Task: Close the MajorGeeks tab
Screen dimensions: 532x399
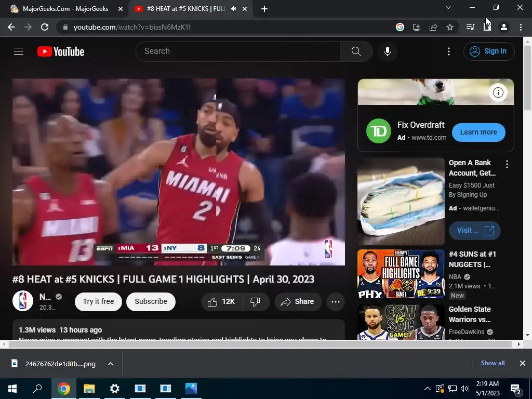Action: [121, 9]
